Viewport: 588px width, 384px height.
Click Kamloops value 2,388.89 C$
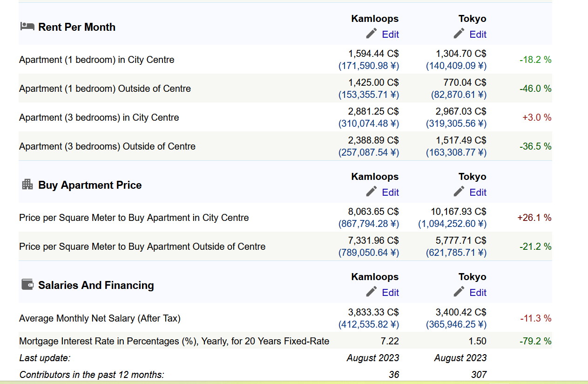click(373, 140)
